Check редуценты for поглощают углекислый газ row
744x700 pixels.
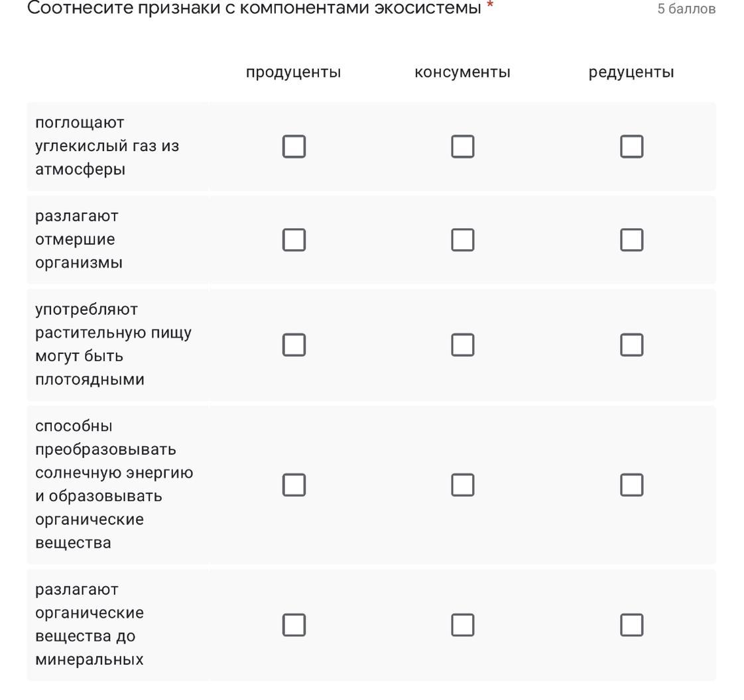[631, 146]
